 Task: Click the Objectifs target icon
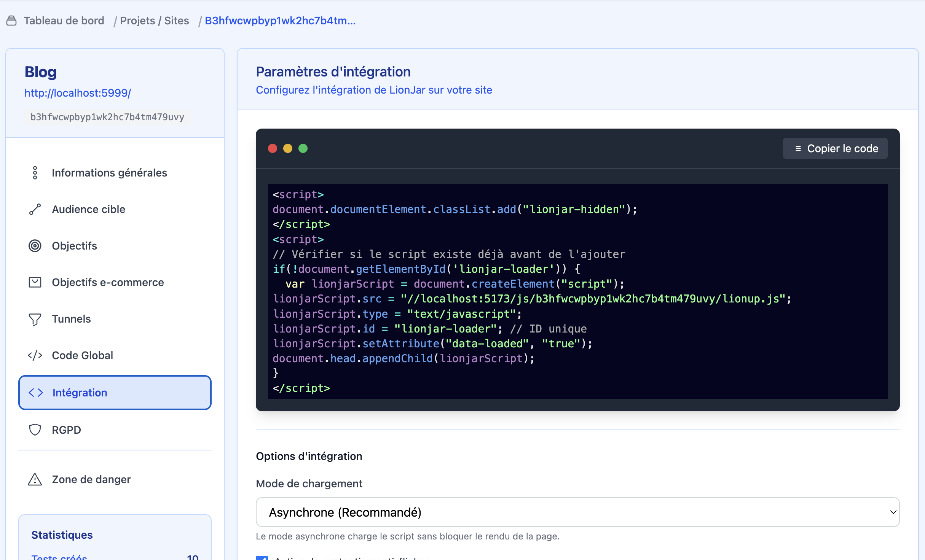35,246
